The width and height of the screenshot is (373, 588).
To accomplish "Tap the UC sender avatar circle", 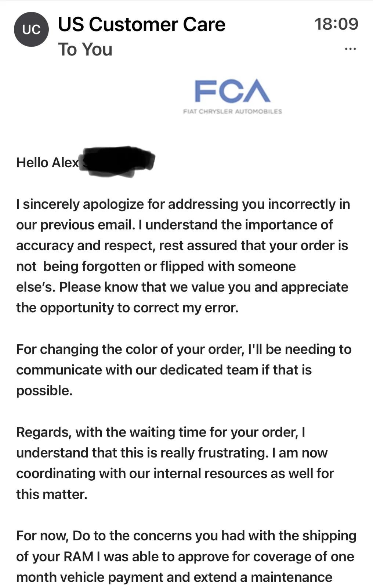I will click(x=31, y=29).
